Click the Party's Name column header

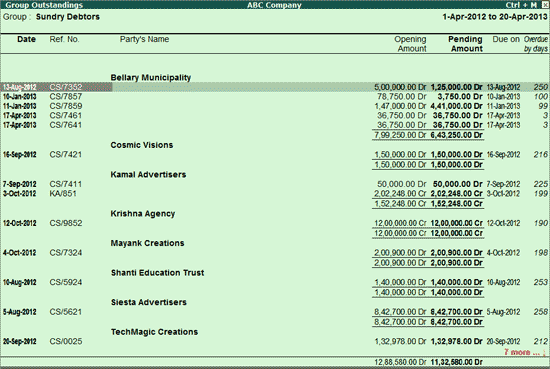(x=144, y=39)
